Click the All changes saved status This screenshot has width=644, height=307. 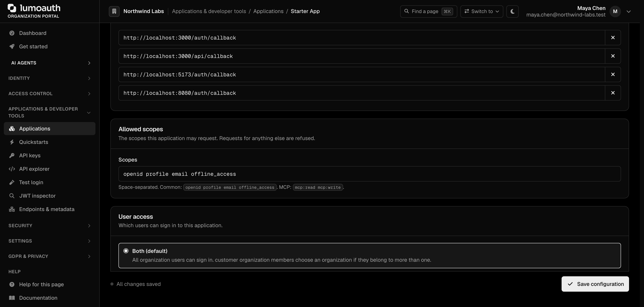click(136, 284)
